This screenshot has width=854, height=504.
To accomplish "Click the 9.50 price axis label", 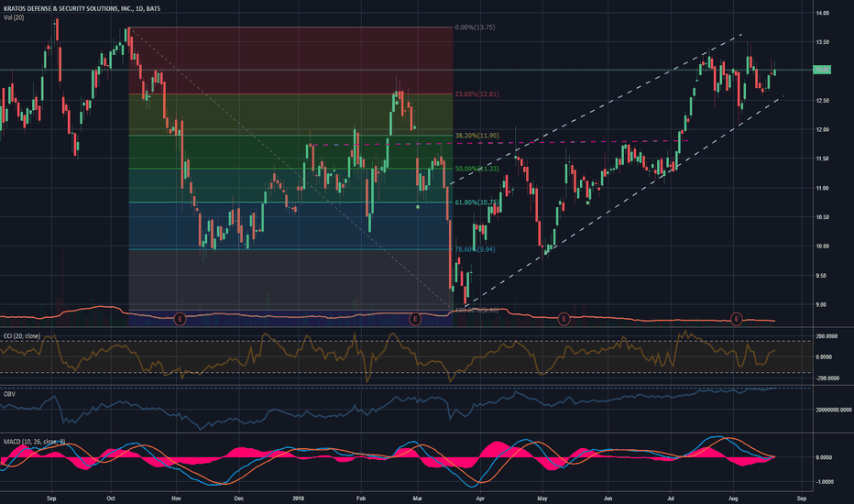I will tap(823, 276).
